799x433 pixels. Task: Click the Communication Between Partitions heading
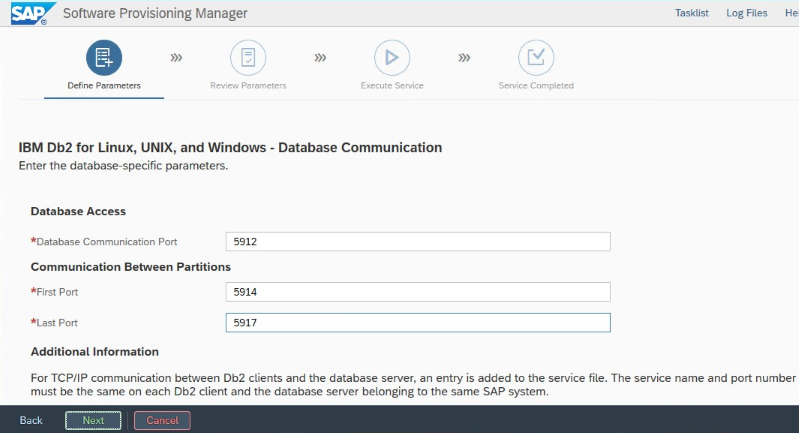point(130,267)
